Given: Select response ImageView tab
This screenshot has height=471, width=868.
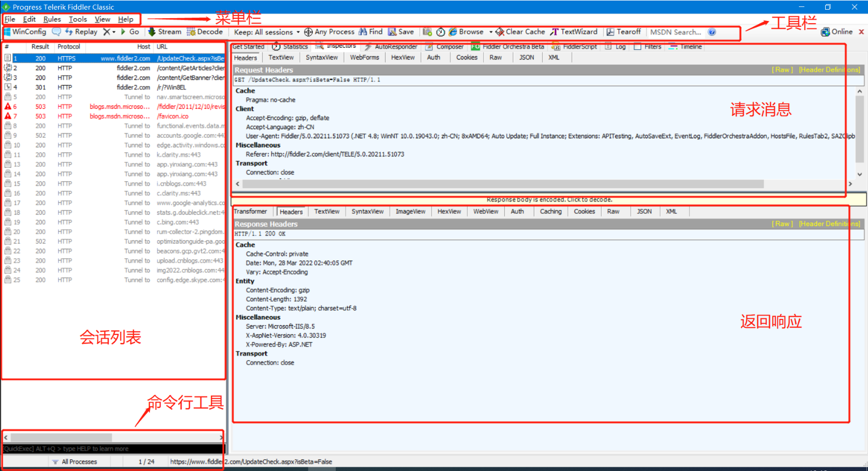Looking at the screenshot, I should pos(411,212).
